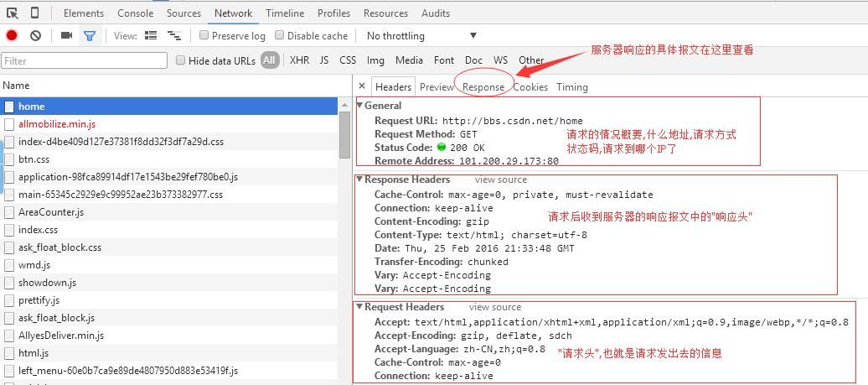Collapse the Request Headers section

359,307
